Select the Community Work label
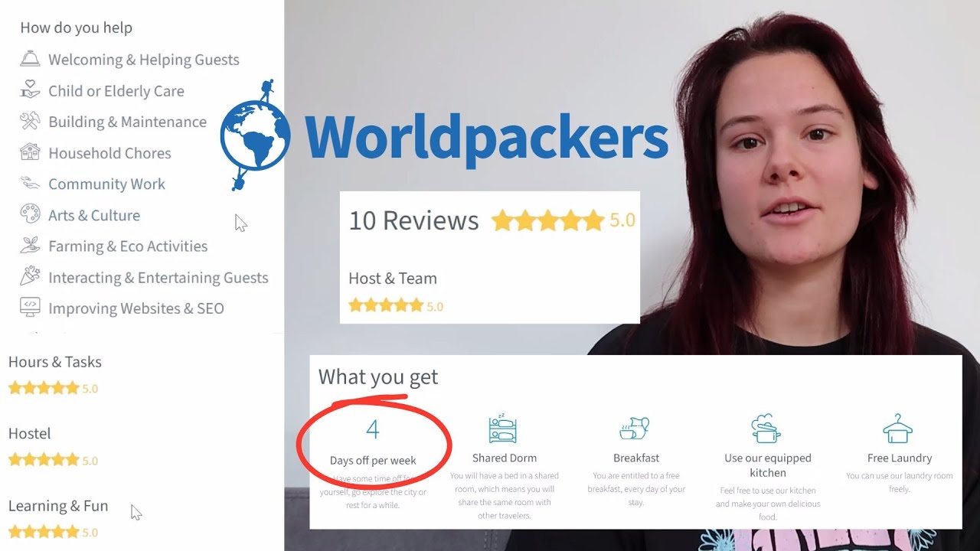Screen dimensions: 980x551 106,184
